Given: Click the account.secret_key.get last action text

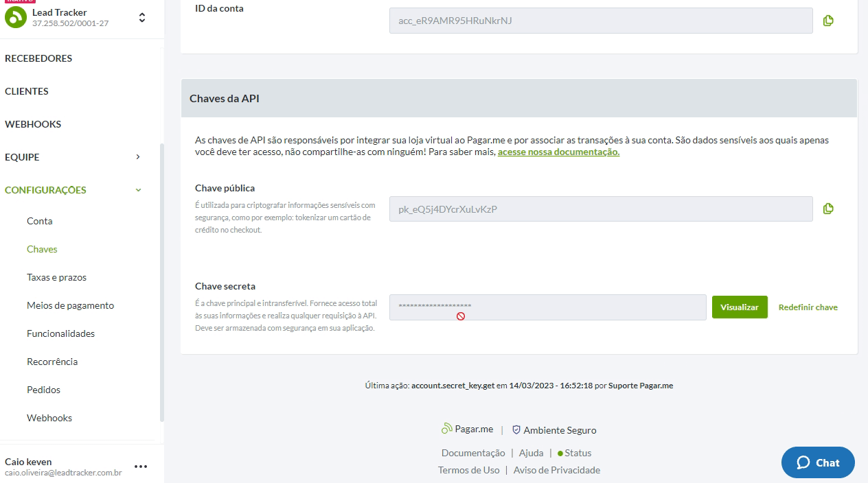Looking at the screenshot, I should [x=453, y=386].
